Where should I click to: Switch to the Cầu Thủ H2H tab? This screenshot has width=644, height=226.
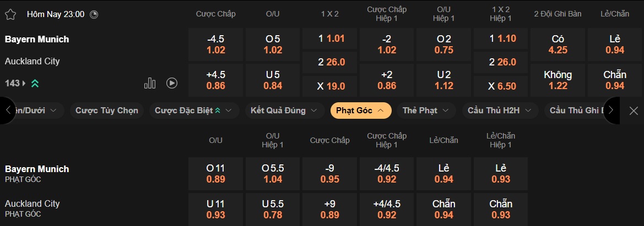coord(500,111)
